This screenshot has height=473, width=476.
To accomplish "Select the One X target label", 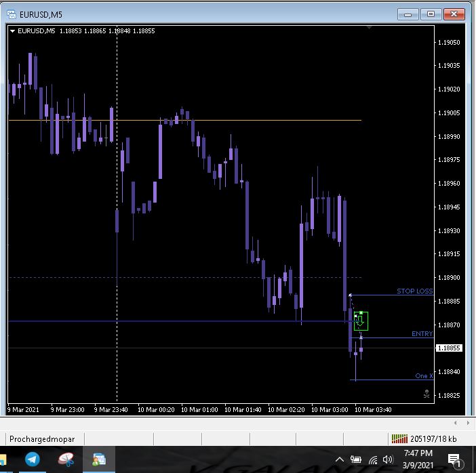I will [424, 375].
